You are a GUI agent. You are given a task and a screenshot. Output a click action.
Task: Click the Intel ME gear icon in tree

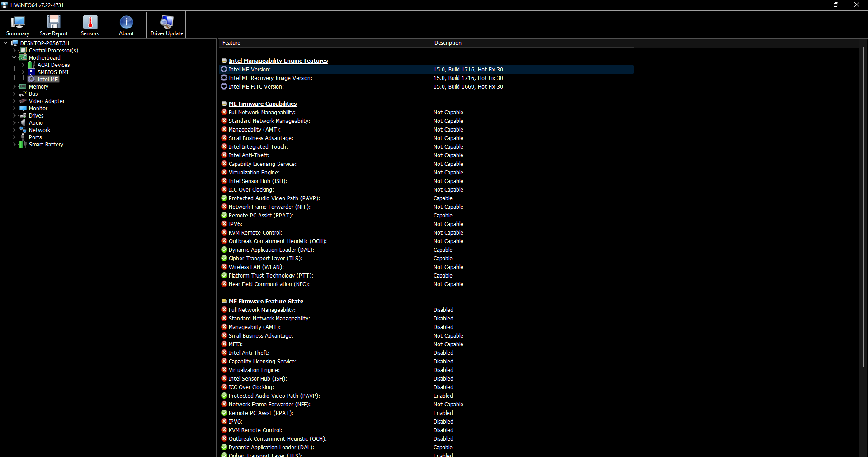[32, 79]
